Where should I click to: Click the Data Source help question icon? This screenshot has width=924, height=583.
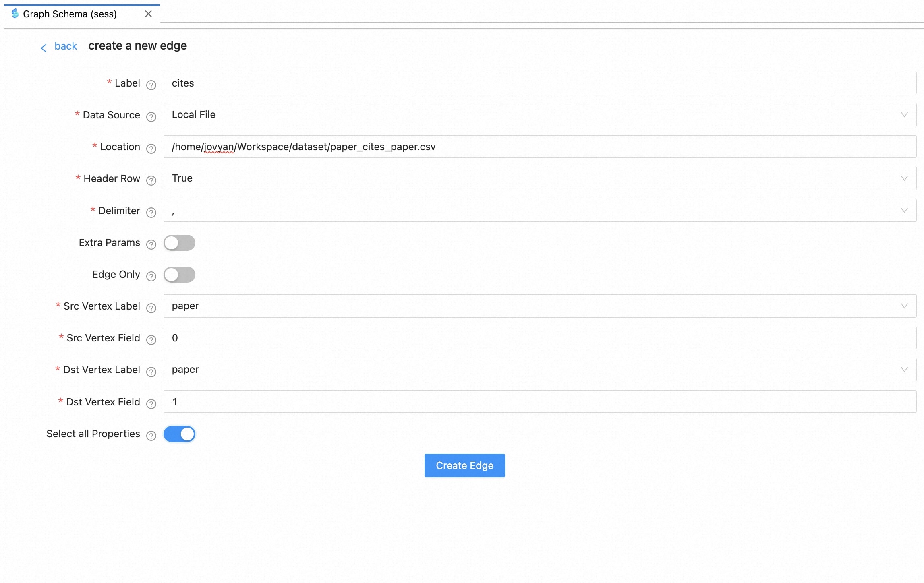pos(151,117)
